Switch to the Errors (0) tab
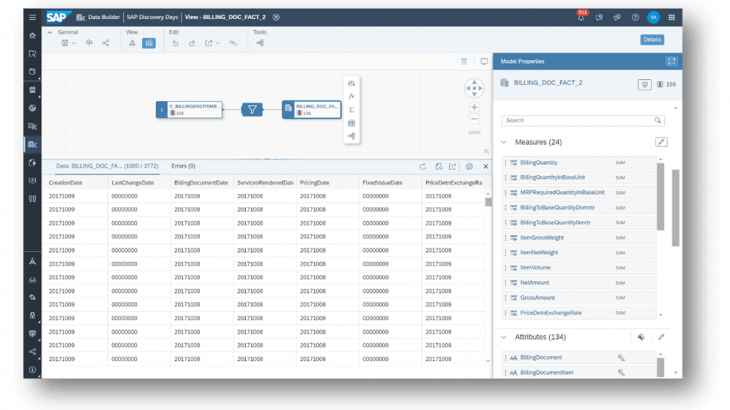This screenshot has height=410, width=730. tap(183, 166)
